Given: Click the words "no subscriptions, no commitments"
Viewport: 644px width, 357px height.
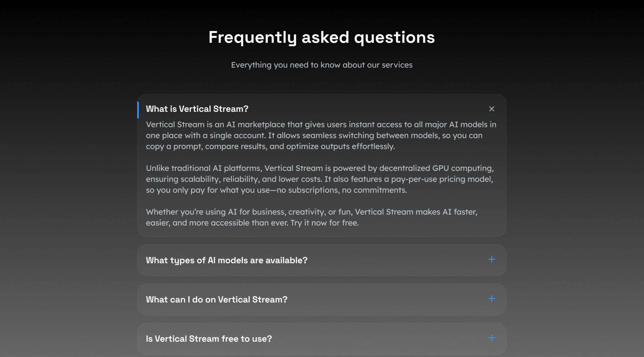Looking at the screenshot, I should [342, 190].
